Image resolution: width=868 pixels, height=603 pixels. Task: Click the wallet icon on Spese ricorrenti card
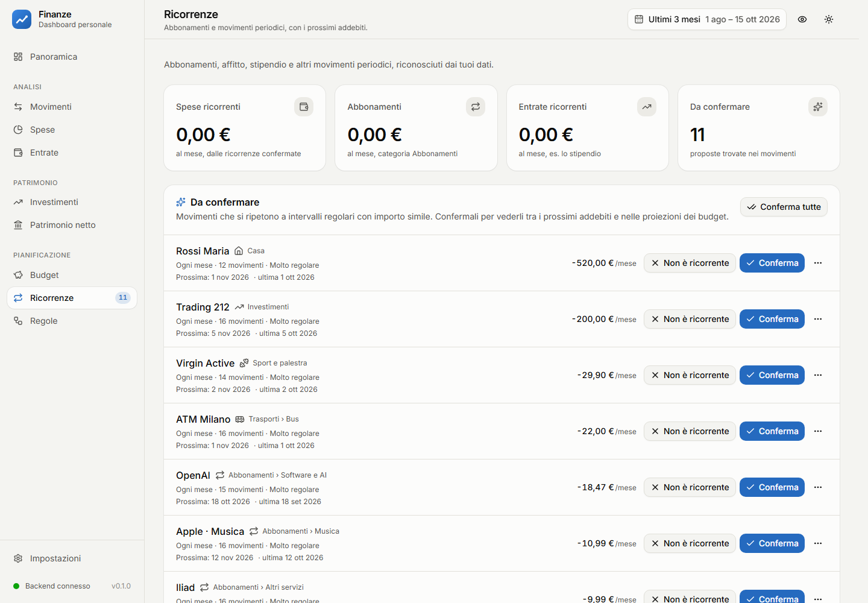[x=304, y=107]
